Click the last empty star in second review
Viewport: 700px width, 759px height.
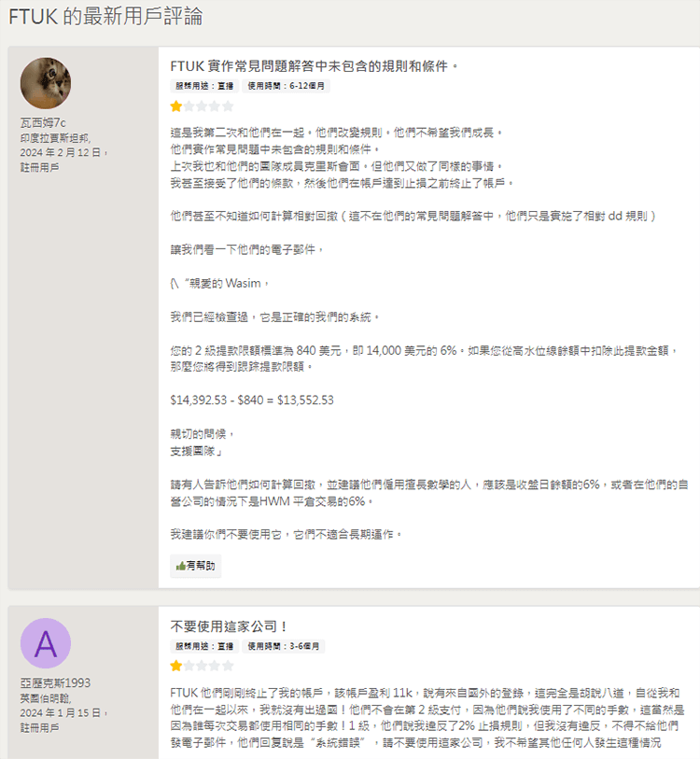pos(229,666)
